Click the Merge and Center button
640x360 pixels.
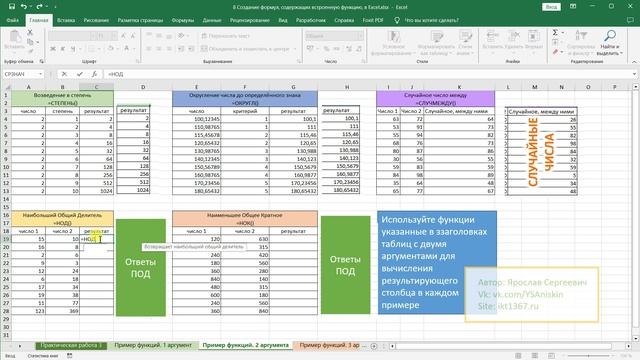[245, 49]
